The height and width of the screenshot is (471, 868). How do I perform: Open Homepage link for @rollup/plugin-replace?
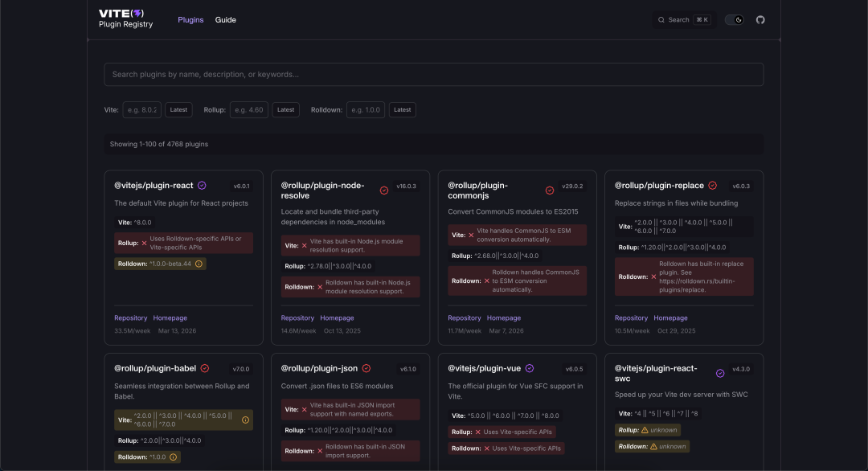click(670, 317)
